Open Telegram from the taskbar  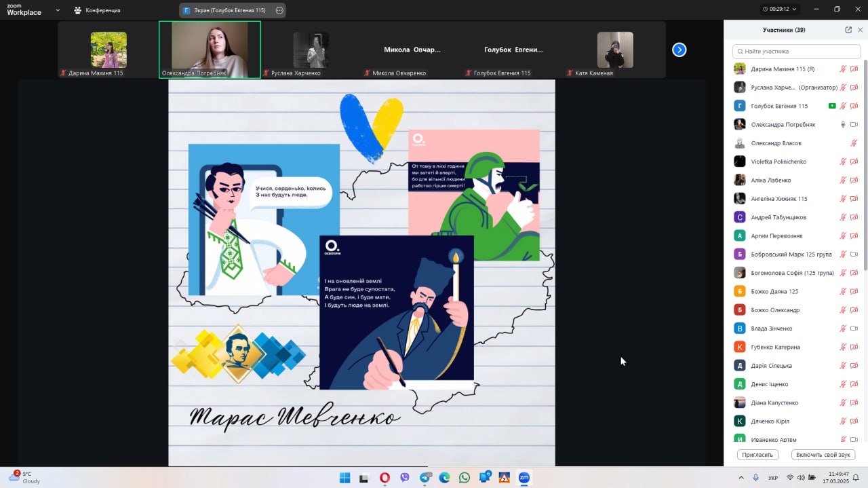pos(425,478)
